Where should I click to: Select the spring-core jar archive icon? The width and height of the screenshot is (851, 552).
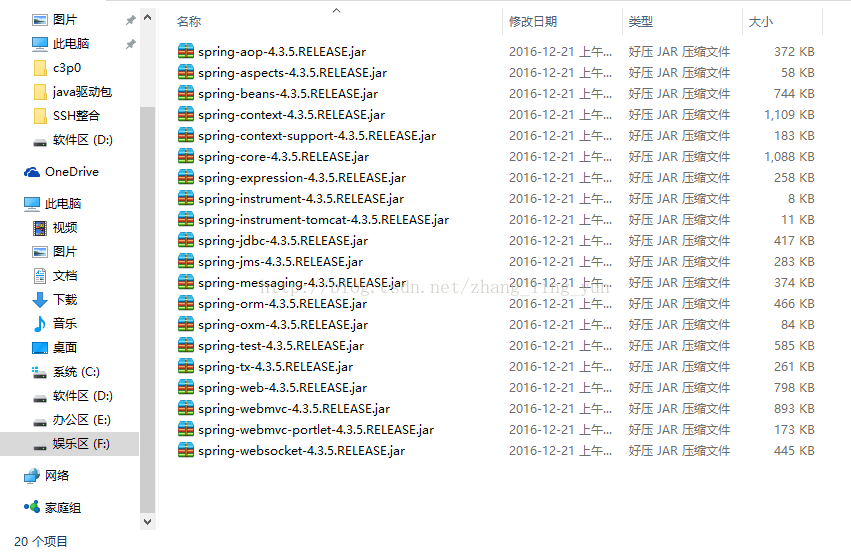click(x=186, y=156)
